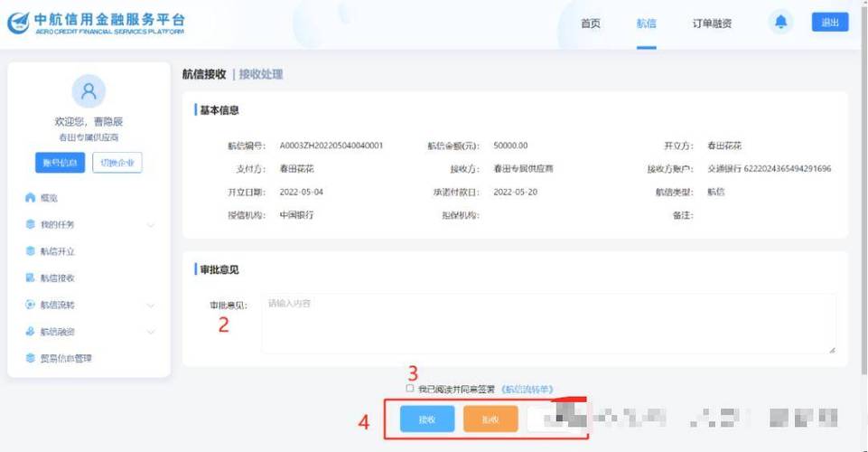Select the 接收方 value 春田专属供应商
The height and width of the screenshot is (452, 868).
click(x=523, y=169)
